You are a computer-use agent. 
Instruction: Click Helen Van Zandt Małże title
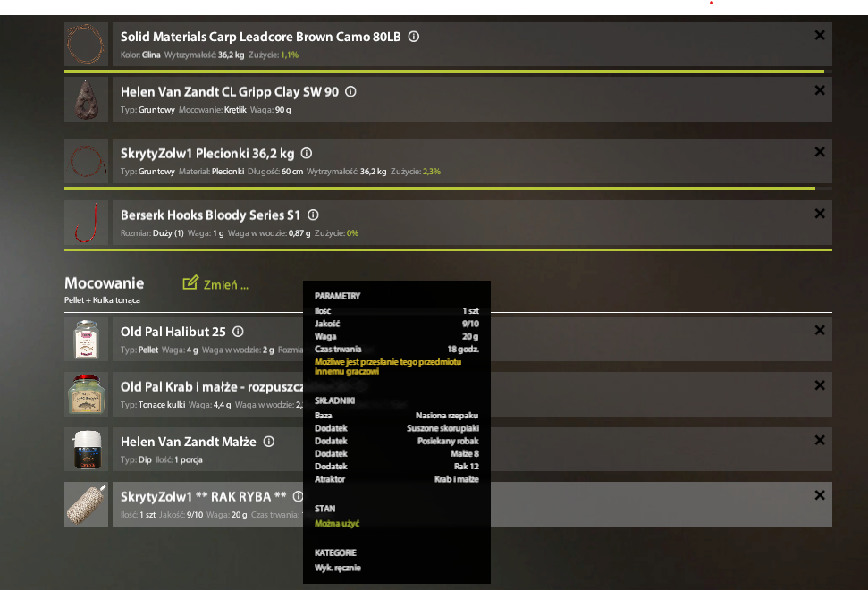189,442
